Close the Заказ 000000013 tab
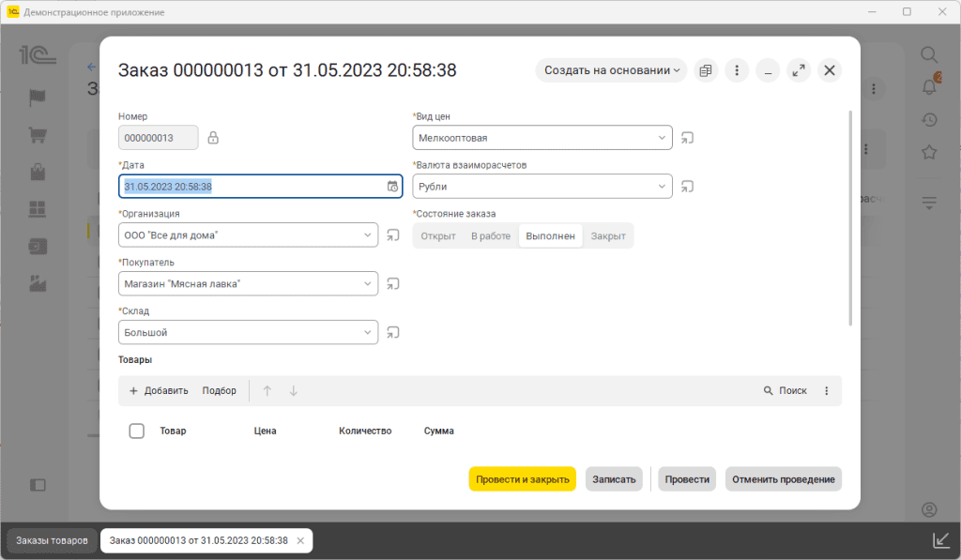961x560 pixels. [x=300, y=540]
